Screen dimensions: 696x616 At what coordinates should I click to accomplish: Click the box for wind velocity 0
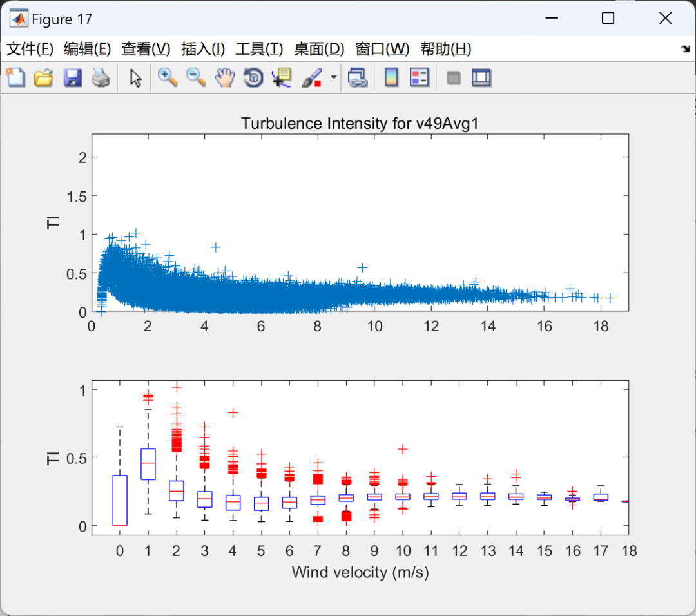click(x=120, y=500)
